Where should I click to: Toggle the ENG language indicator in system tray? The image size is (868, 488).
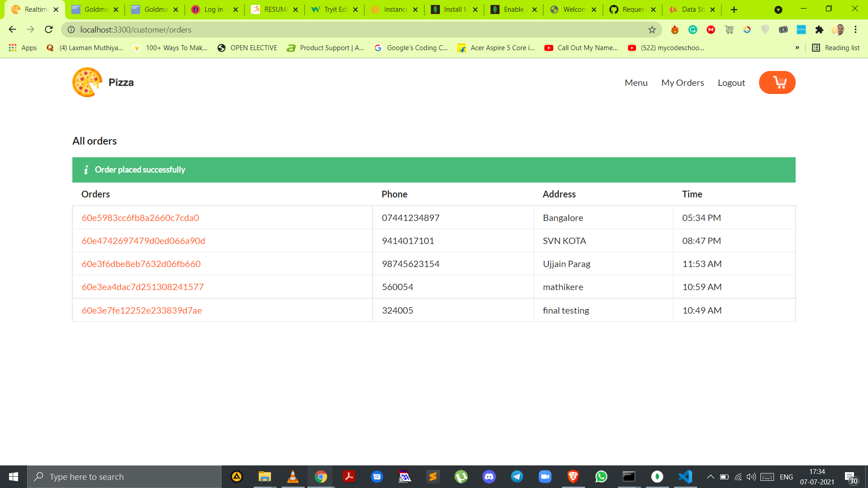coord(787,476)
